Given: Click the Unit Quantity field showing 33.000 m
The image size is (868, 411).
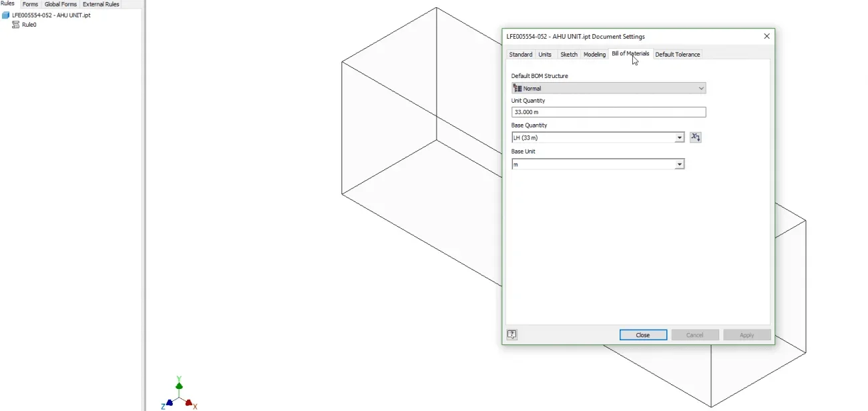Looking at the screenshot, I should [x=608, y=112].
